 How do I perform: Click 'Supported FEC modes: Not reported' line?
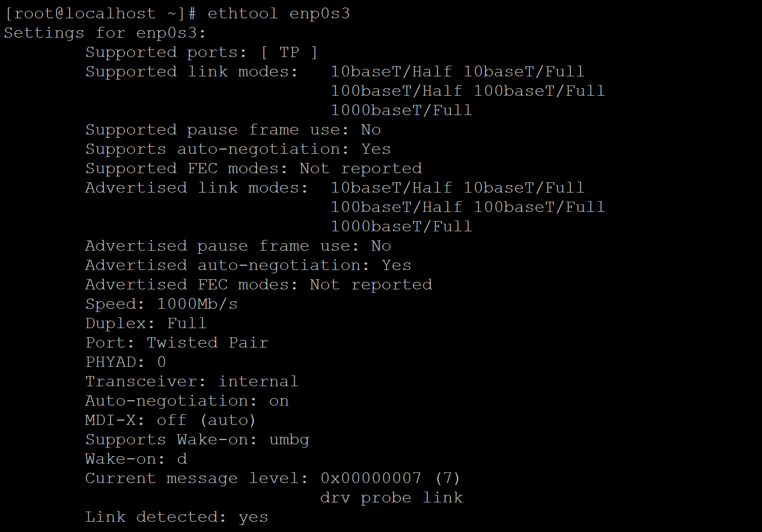tap(253, 168)
